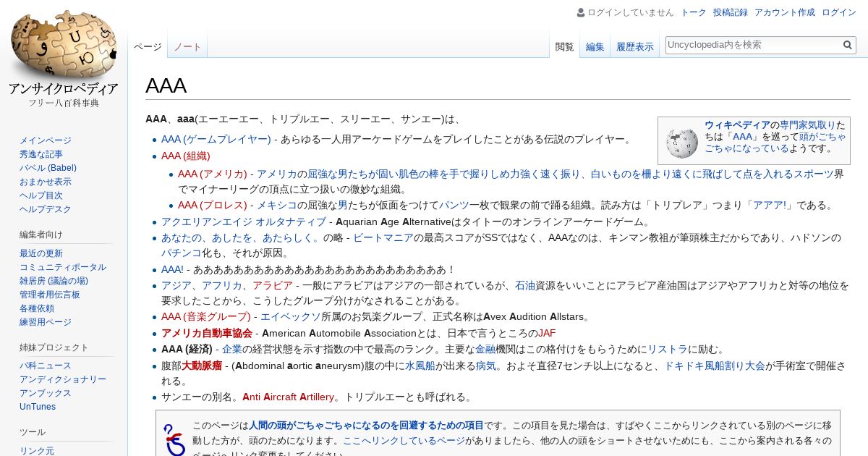
Task: Click the search magnifier icon
Action: (848, 45)
